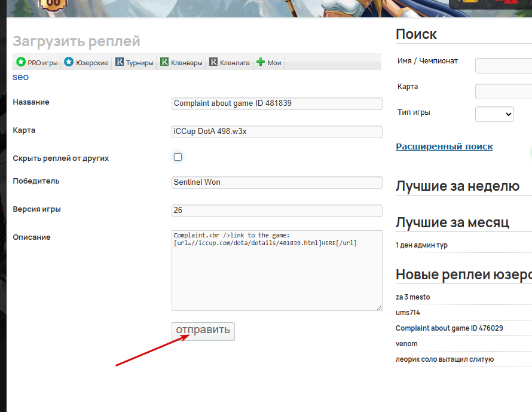Click the Карта field with iCCup DotA
Screen dimensions: 532x412
[277, 132]
